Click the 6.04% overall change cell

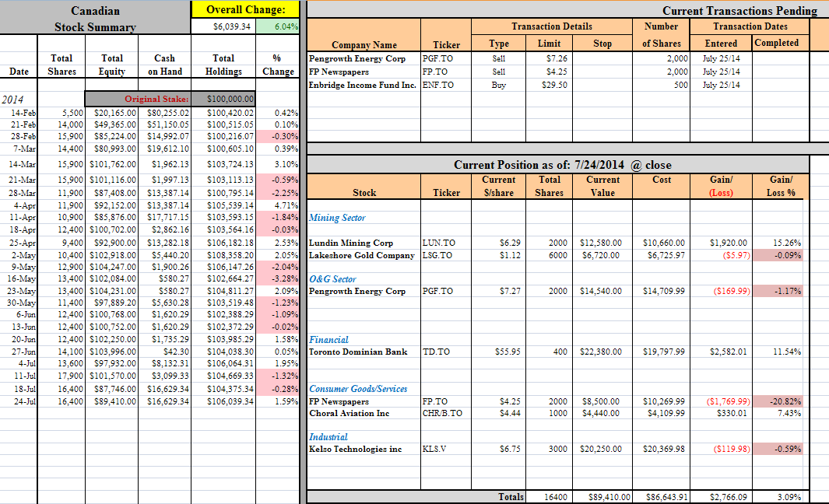(x=278, y=26)
